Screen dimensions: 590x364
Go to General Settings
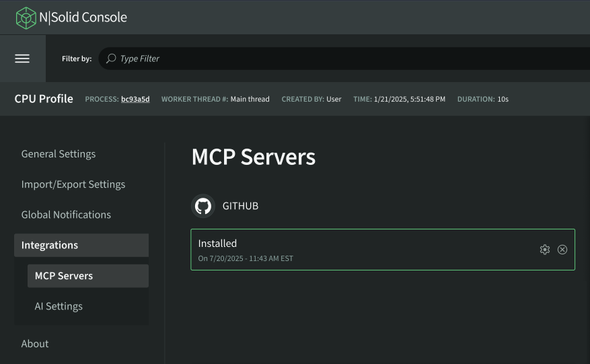59,154
